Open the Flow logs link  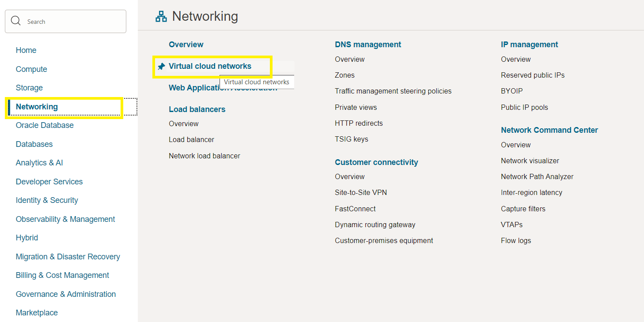[516, 240]
